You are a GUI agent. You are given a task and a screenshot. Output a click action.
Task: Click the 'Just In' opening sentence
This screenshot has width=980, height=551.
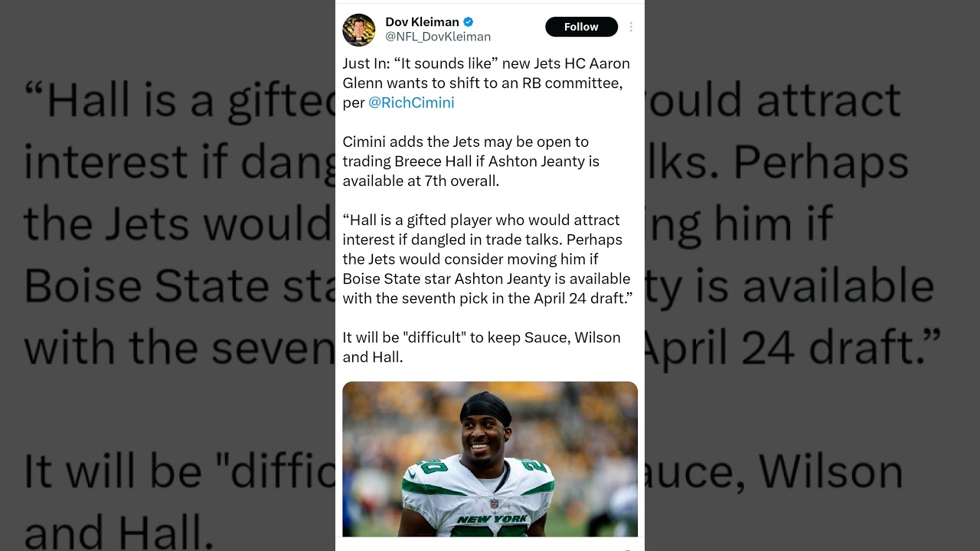(x=486, y=83)
